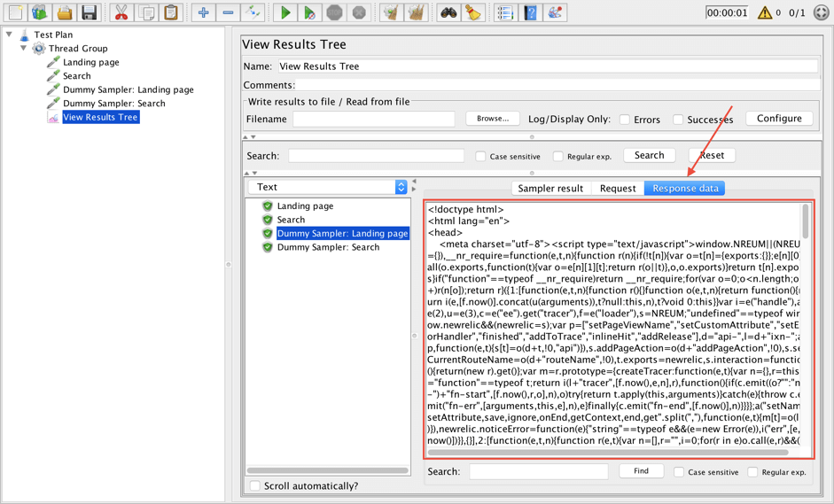Click the Open file folder icon
Image resolution: width=834 pixels, height=504 pixels.
point(65,12)
